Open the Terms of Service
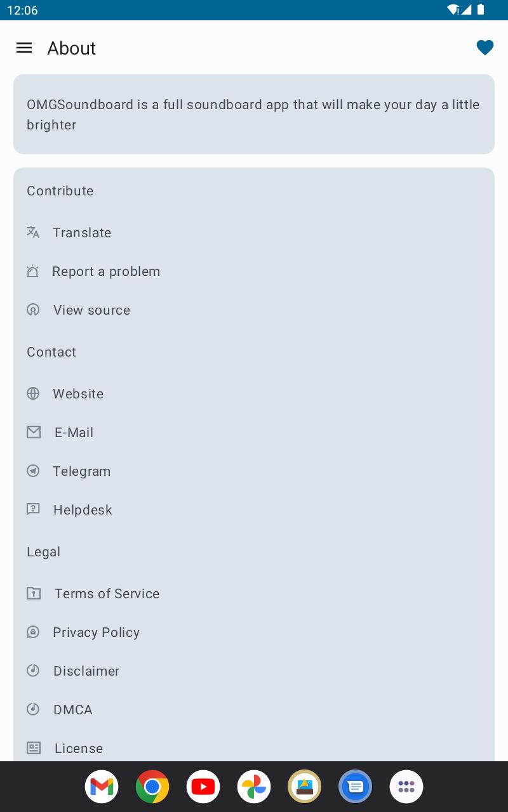 (107, 594)
